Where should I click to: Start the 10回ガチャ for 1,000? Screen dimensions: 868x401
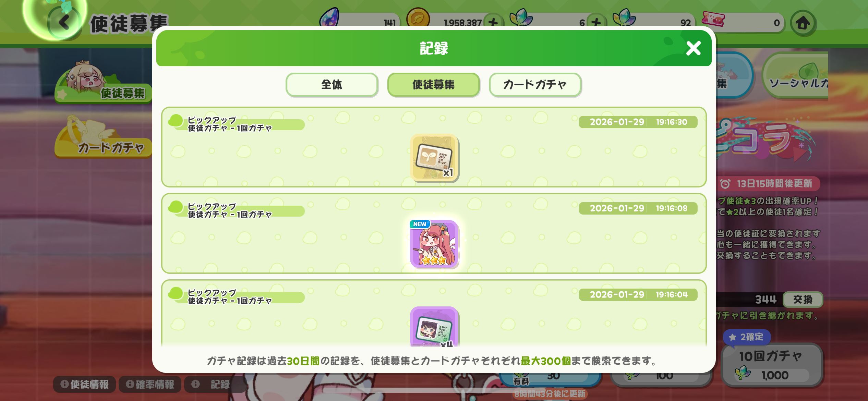click(771, 365)
